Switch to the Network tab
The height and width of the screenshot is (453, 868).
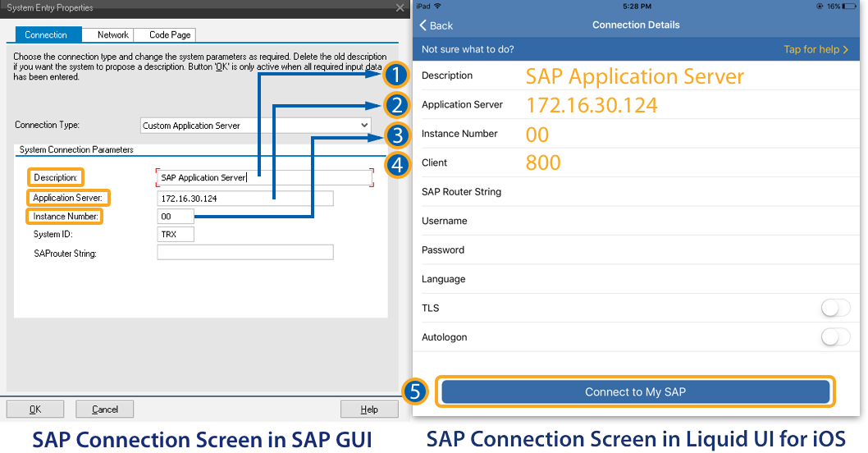click(112, 35)
